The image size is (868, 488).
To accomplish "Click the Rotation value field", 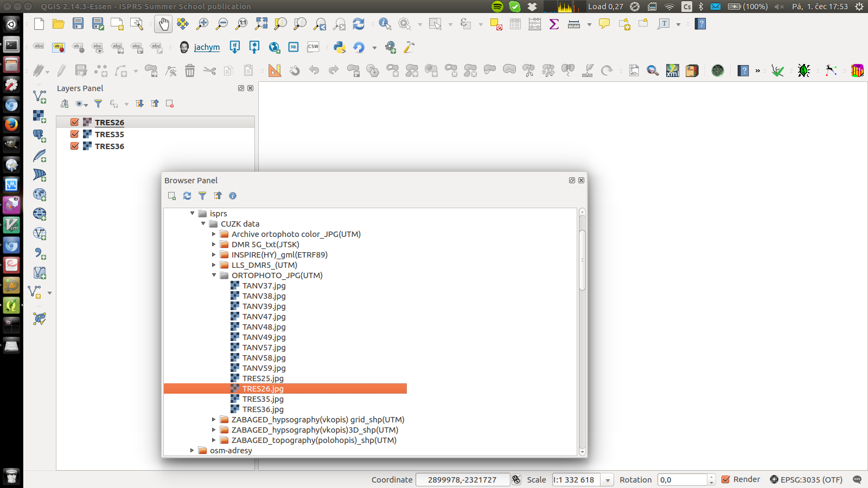I will click(682, 480).
